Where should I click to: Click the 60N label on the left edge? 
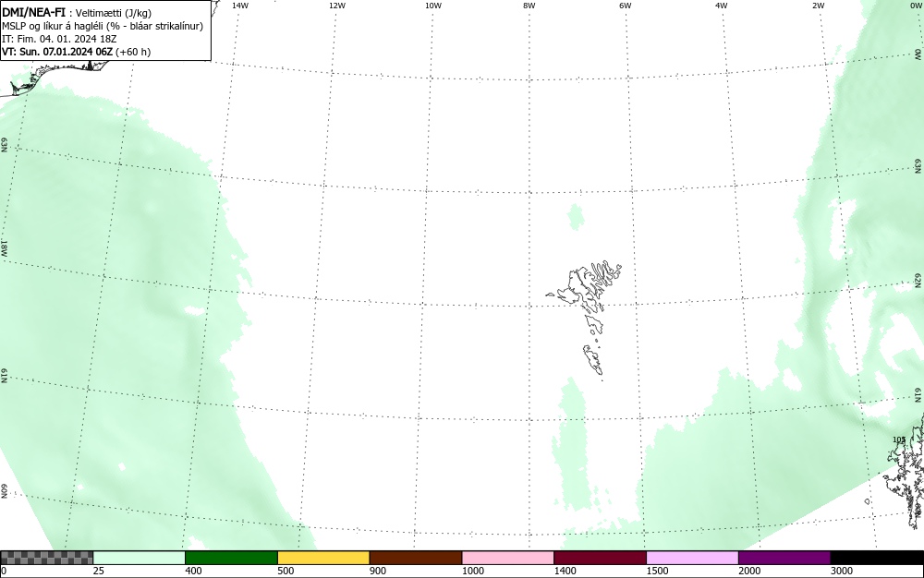tap(4, 491)
